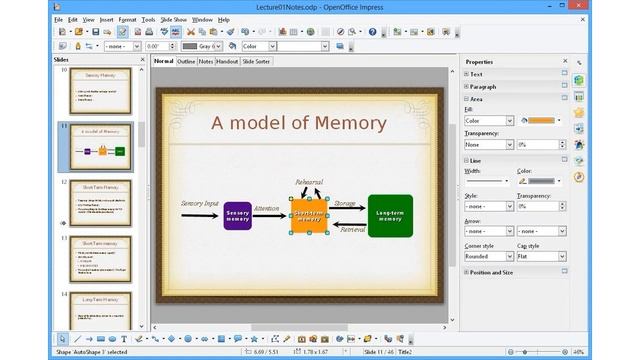Expand the Position and Size section
This screenshot has width=640, height=360.
click(466, 272)
